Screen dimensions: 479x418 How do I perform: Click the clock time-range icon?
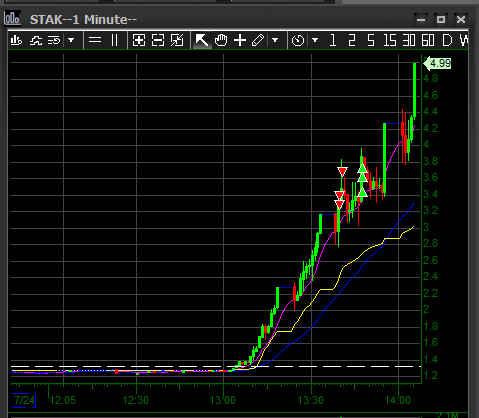(298, 40)
